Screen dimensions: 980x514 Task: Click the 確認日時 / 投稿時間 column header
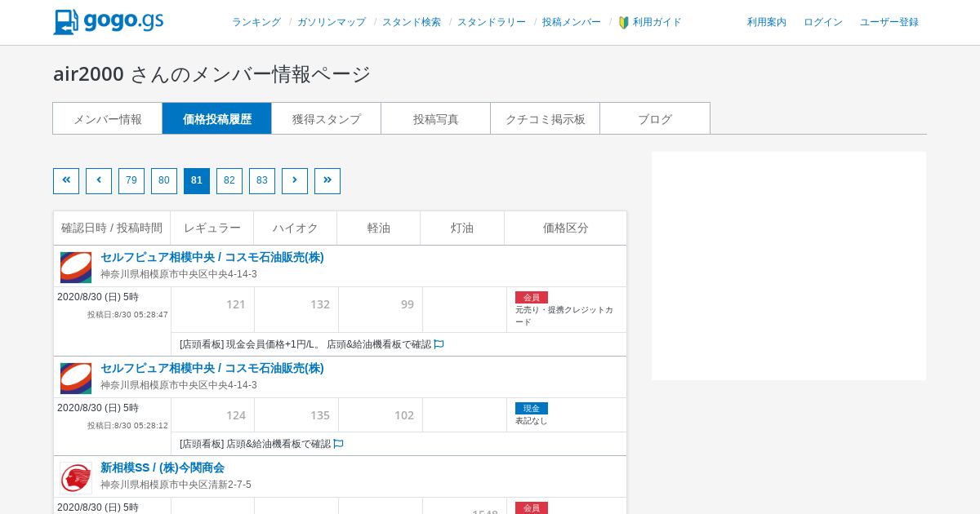[x=112, y=228]
